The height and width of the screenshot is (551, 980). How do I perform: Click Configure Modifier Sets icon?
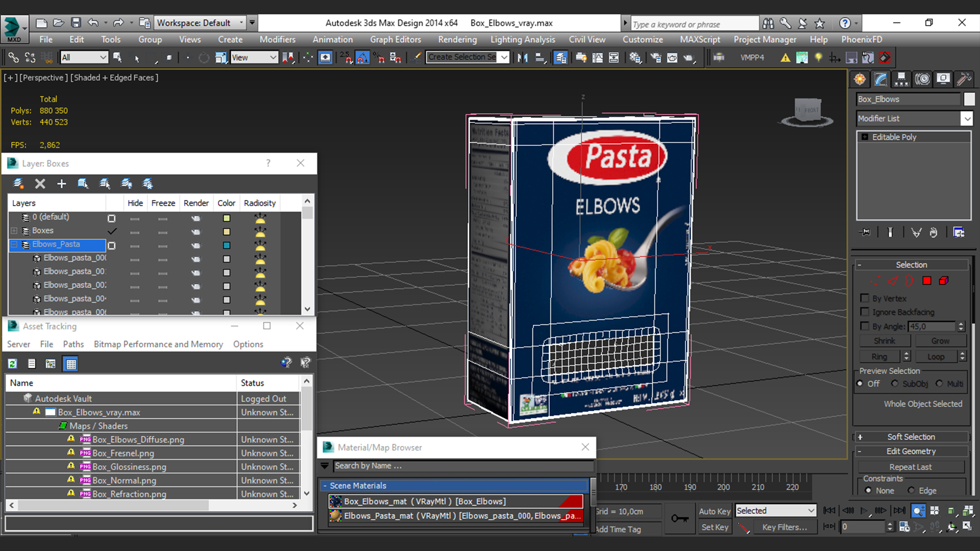click(959, 232)
